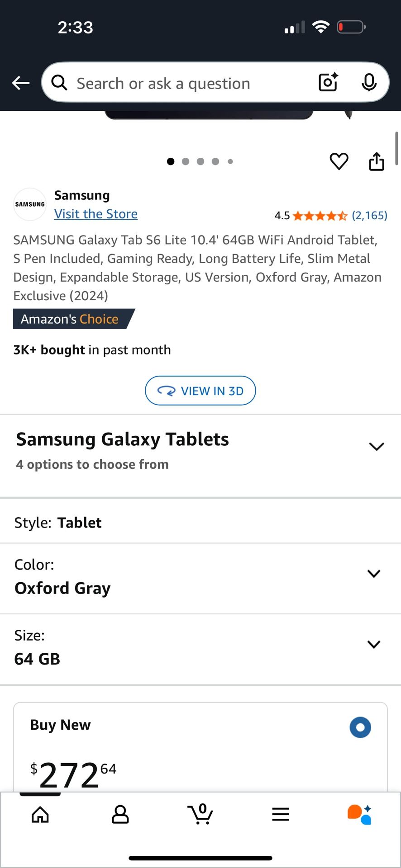The image size is (401, 868).
Task: Launch the Rufus AI assistant icon
Action: pyautogui.click(x=360, y=815)
